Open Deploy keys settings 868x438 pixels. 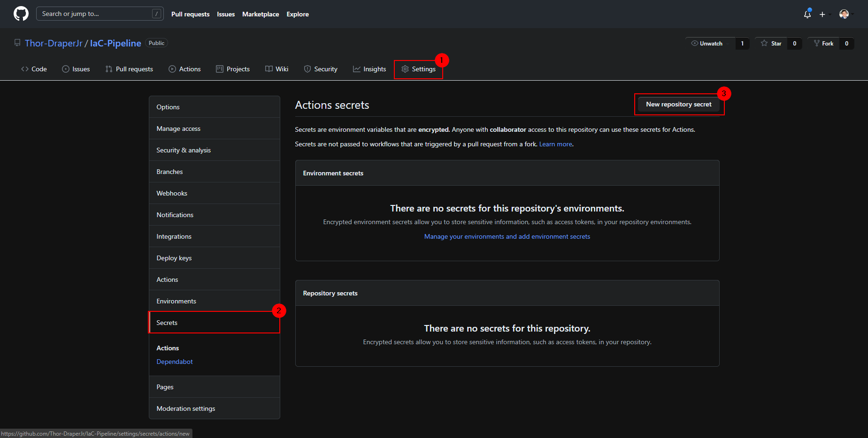point(215,258)
